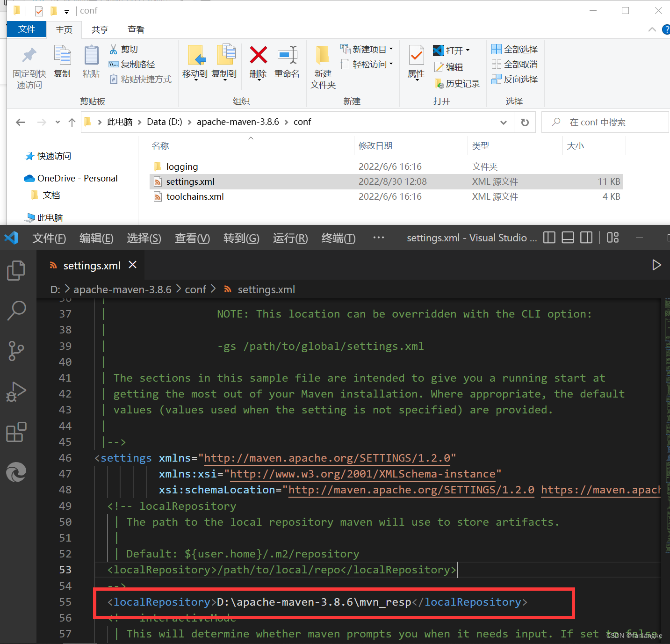Image resolution: width=670 pixels, height=644 pixels.
Task: Expand the Open with dropdown in ribbon
Action: coord(468,51)
